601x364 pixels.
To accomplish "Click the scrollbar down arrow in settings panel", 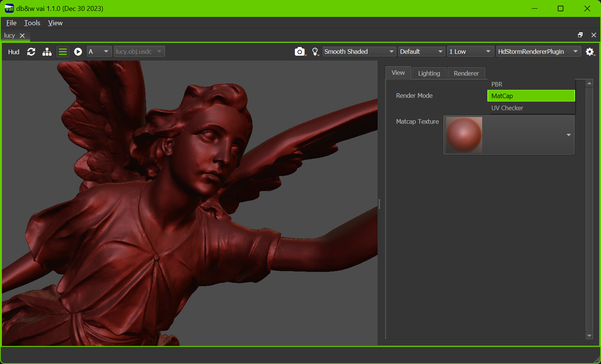I will [589, 336].
